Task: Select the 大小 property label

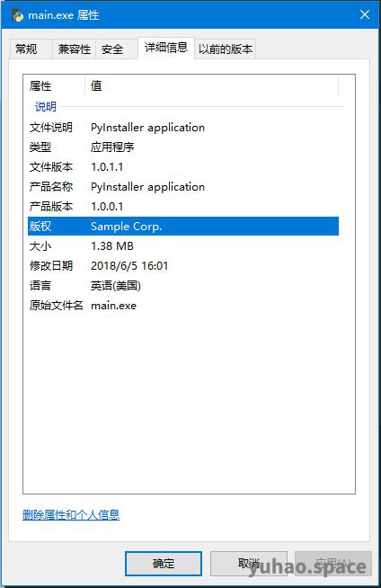Action: click(x=40, y=246)
